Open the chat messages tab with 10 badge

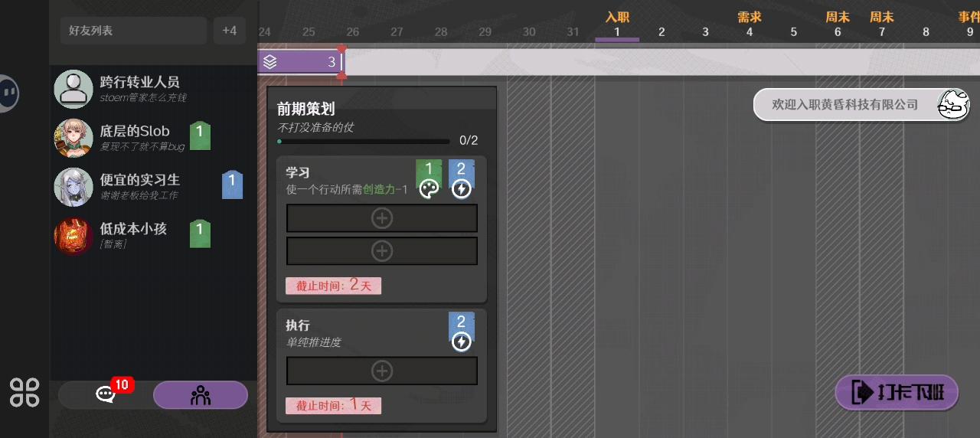105,395
